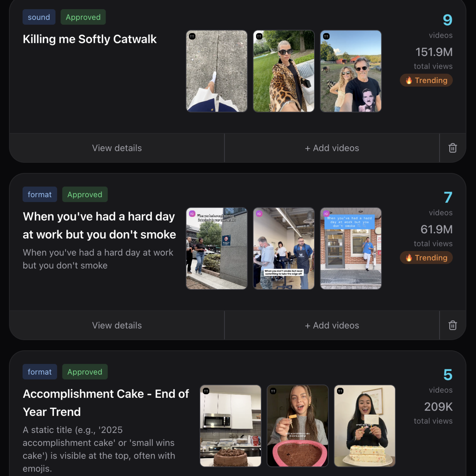Click the sound tag on the first trend

point(39,17)
